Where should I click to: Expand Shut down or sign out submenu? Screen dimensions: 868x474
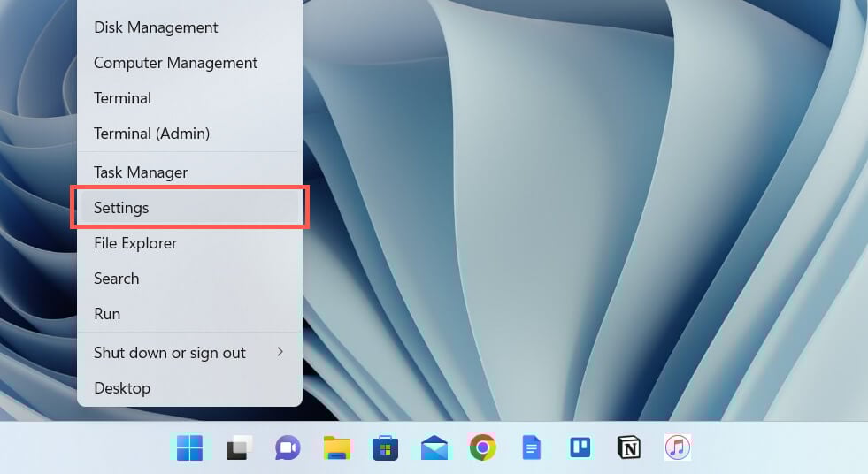[189, 353]
